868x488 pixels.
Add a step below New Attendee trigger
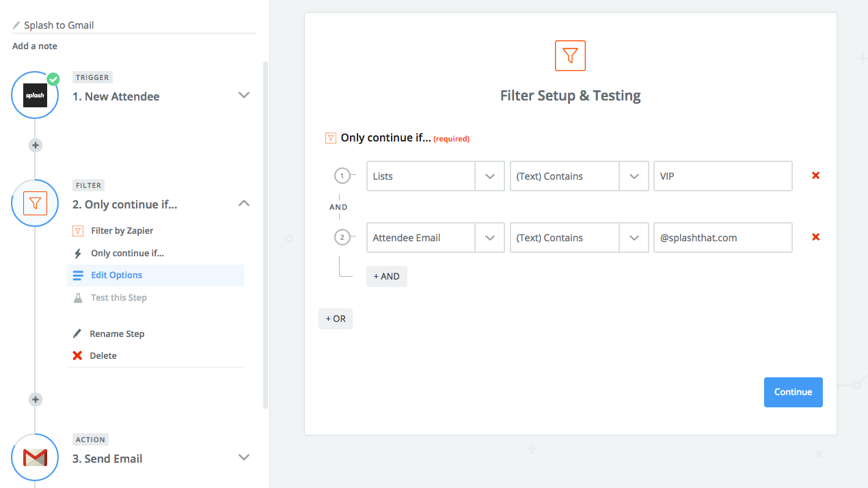pyautogui.click(x=36, y=145)
